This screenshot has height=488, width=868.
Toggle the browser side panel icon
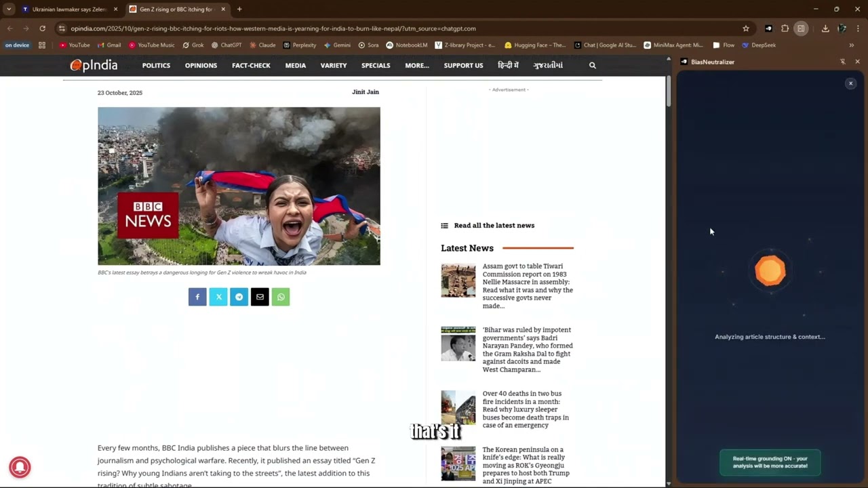click(801, 28)
